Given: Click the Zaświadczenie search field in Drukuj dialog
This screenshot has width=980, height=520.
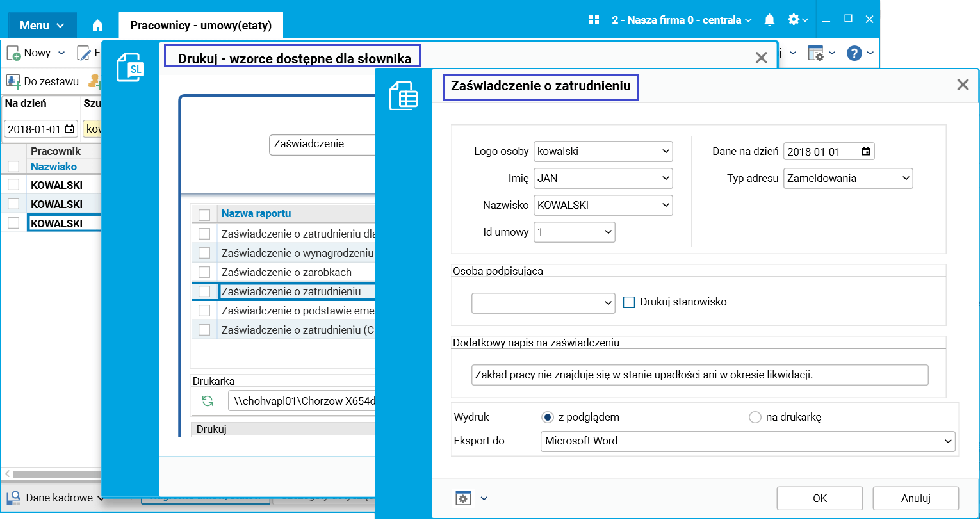Looking at the screenshot, I should (x=322, y=144).
